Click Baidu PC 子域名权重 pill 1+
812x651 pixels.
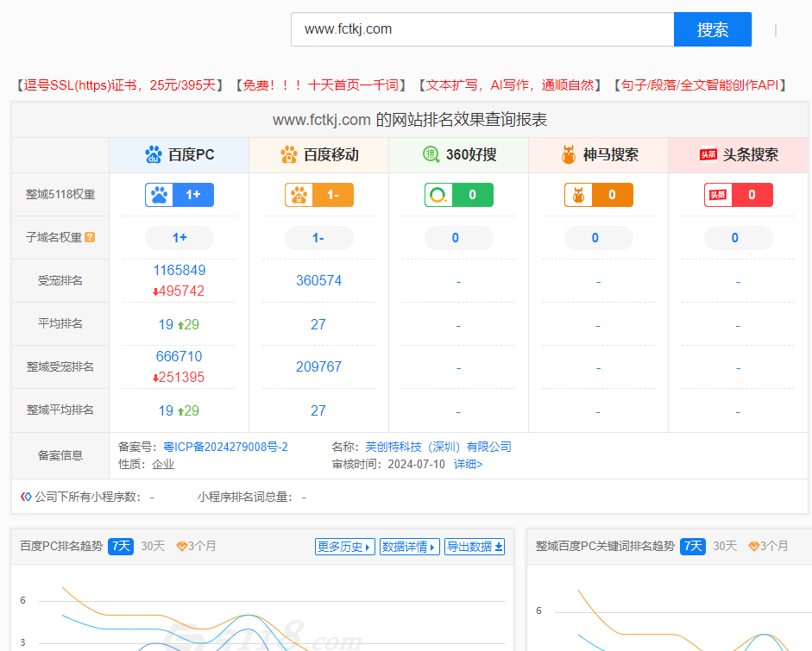tap(179, 238)
